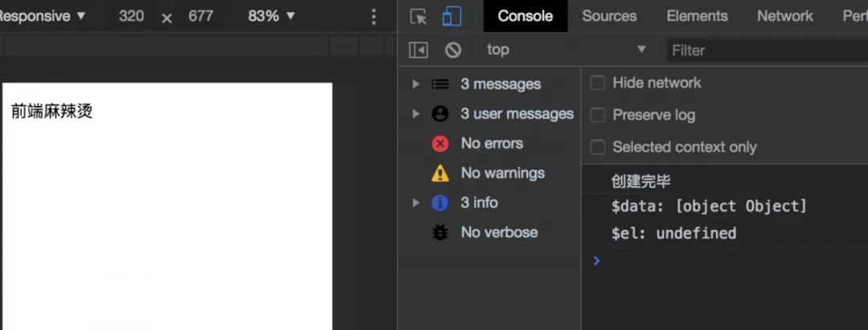
Task: Open the device toolbar three-dot menu
Action: 374,17
